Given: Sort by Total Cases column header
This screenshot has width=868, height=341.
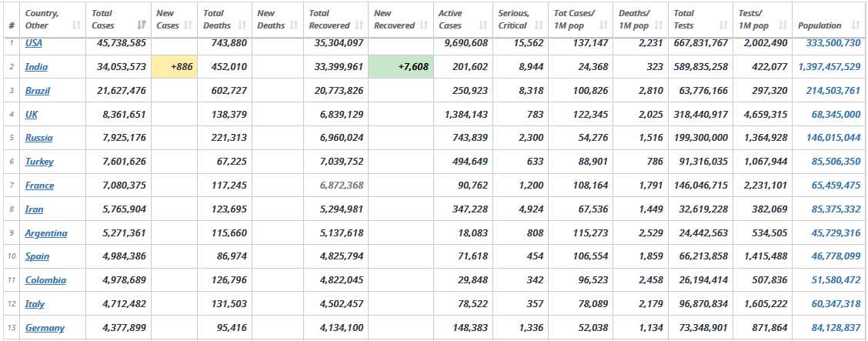Looking at the screenshot, I should [x=119, y=19].
